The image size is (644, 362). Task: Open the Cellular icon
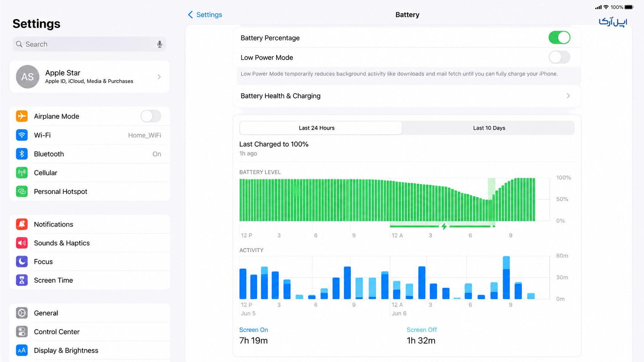click(22, 173)
